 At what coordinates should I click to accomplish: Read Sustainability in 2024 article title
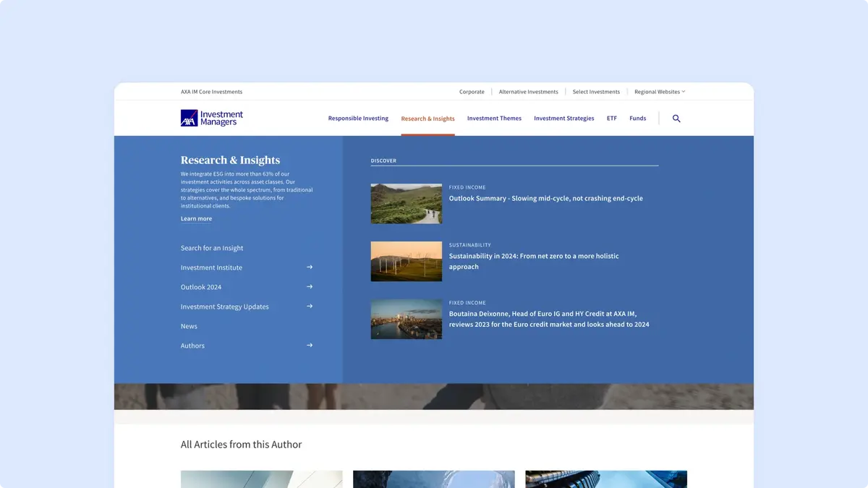(534, 261)
